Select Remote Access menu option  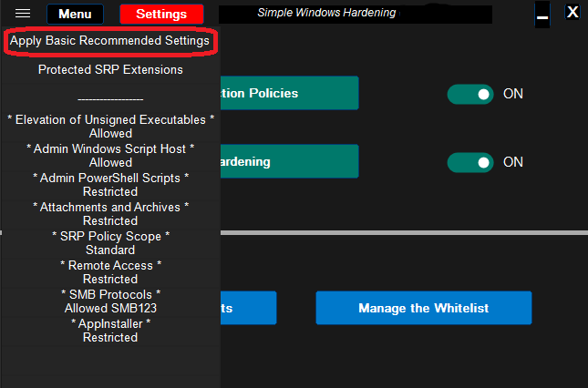click(110, 271)
